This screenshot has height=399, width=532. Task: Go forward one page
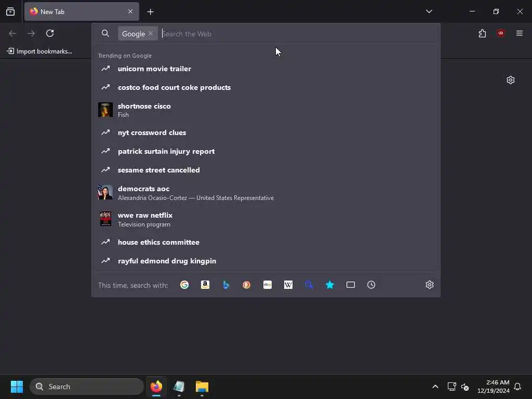31,33
